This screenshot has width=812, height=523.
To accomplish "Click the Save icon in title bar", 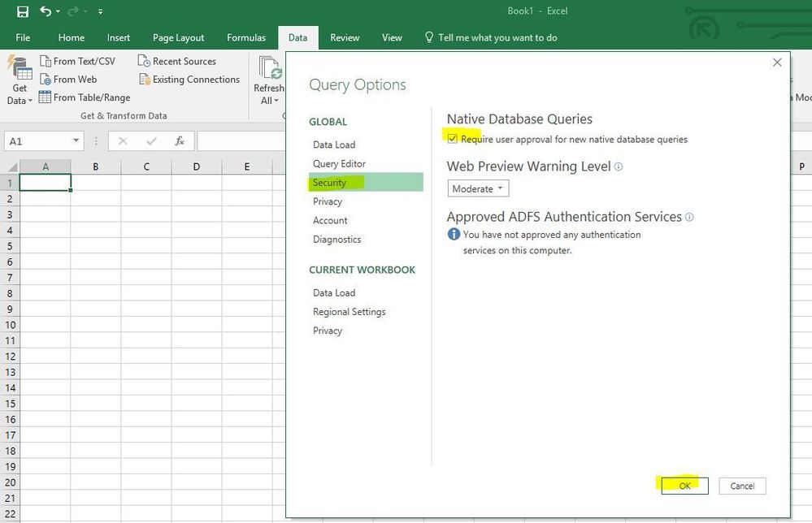I will (22, 11).
